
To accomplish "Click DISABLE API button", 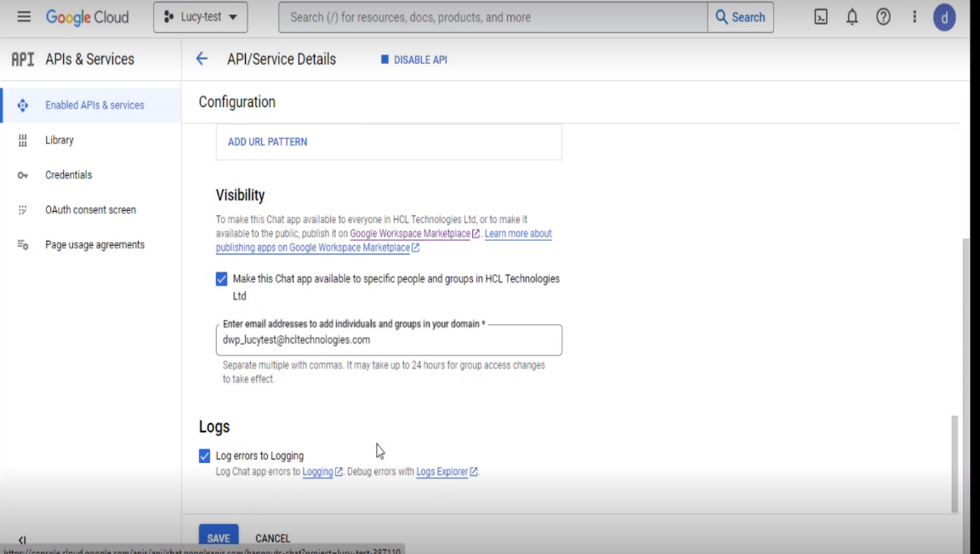I will pos(413,60).
